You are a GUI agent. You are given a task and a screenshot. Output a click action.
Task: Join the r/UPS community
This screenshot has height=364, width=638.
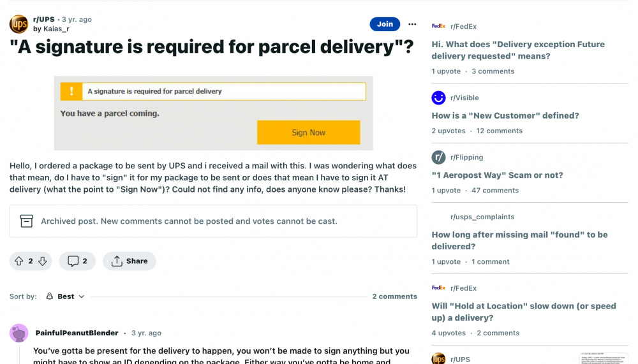[x=385, y=24]
